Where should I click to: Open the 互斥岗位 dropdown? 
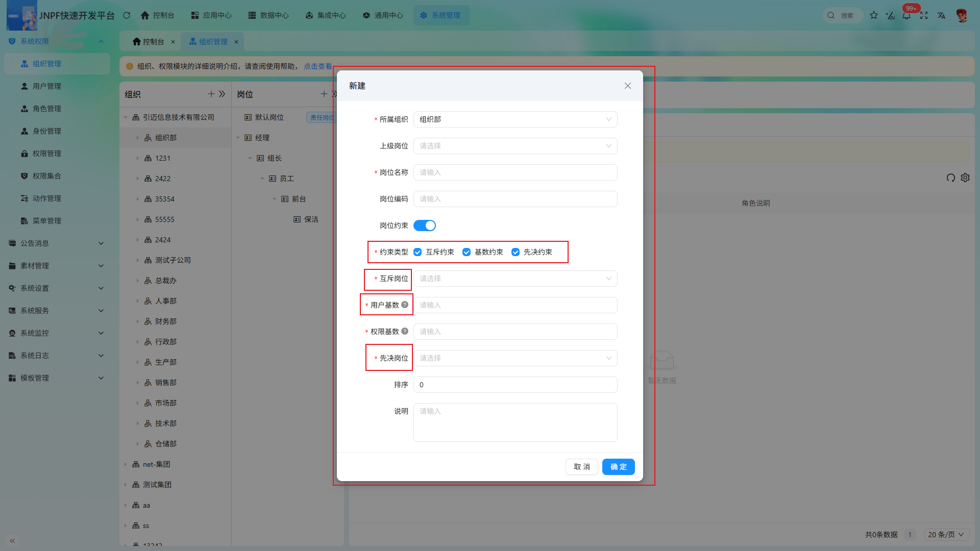coord(516,279)
